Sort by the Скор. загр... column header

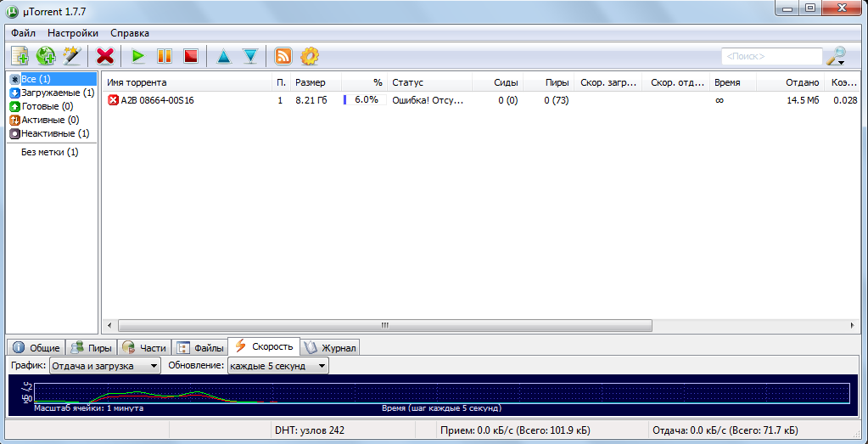pos(608,82)
